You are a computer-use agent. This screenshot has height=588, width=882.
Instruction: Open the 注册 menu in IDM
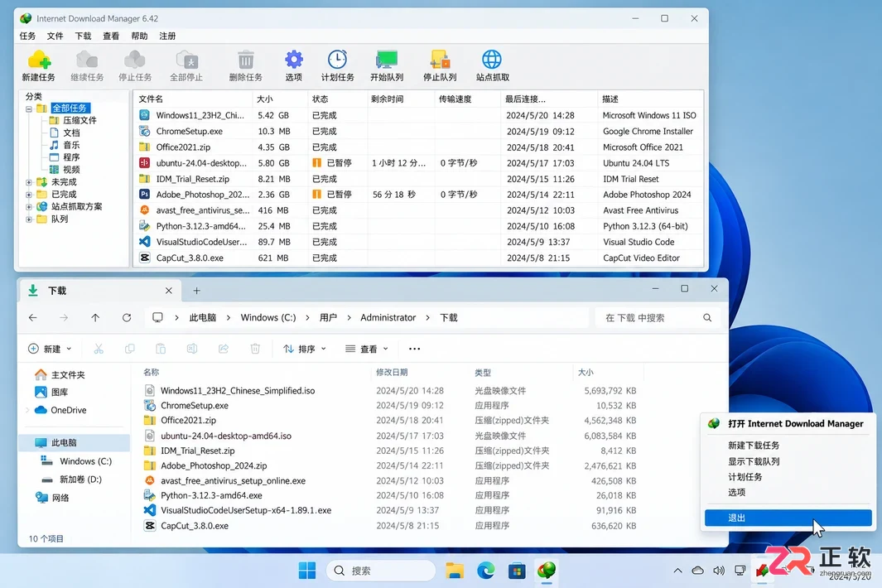point(167,36)
